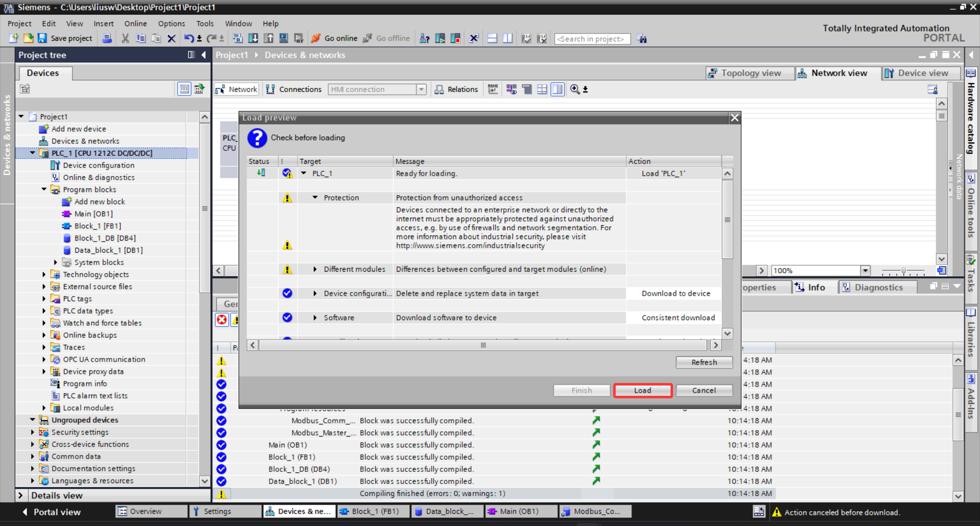Select Main [OB1] in project tree
This screenshot has height=526, width=980.
click(93, 214)
